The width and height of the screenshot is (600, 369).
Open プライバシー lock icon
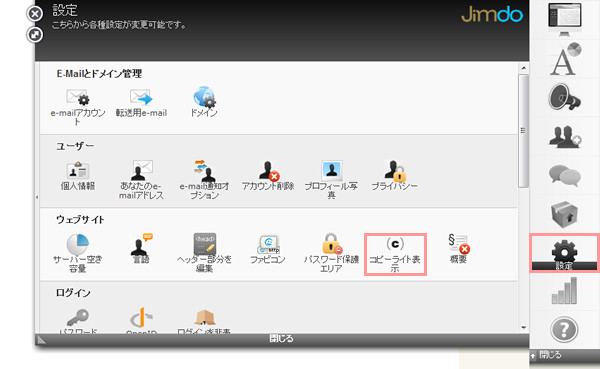coord(395,170)
